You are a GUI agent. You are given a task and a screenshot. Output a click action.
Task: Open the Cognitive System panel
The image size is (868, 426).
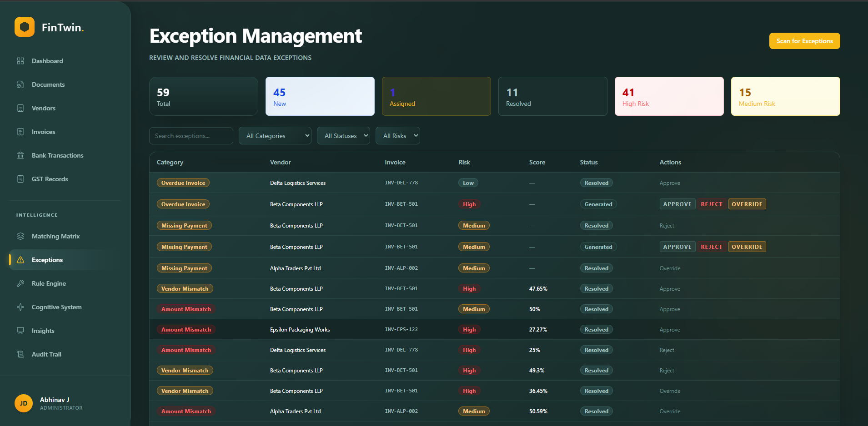[56, 307]
